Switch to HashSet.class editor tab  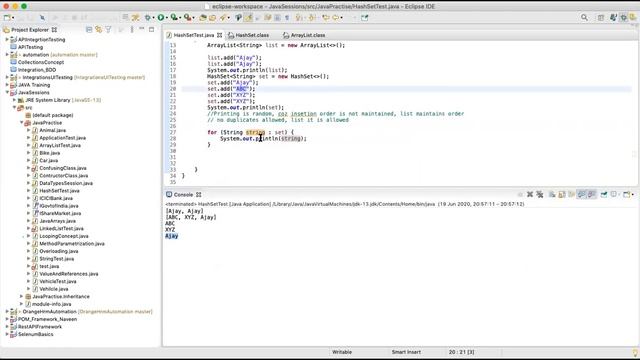[x=248, y=35]
